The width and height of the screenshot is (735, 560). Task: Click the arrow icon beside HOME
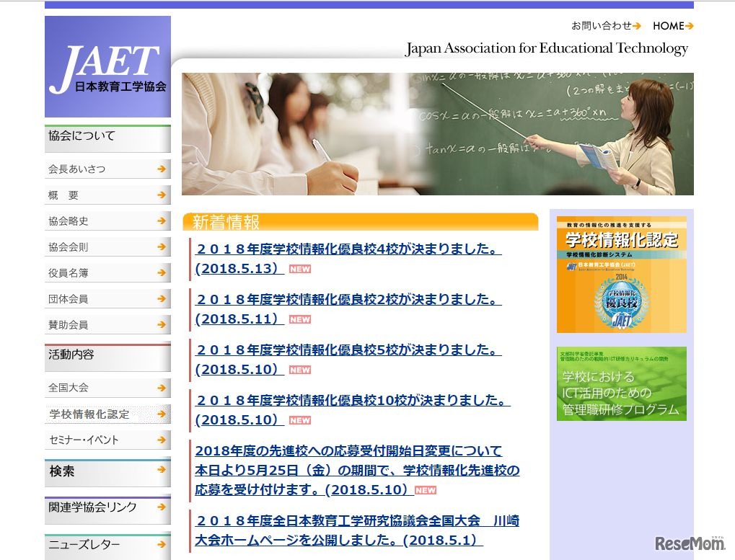pyautogui.click(x=689, y=26)
